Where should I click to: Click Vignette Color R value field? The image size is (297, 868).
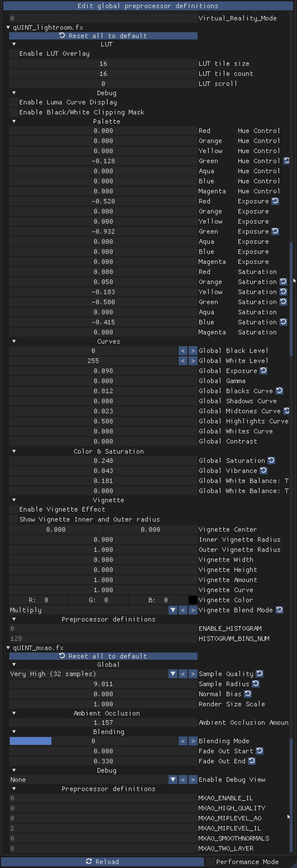39,600
